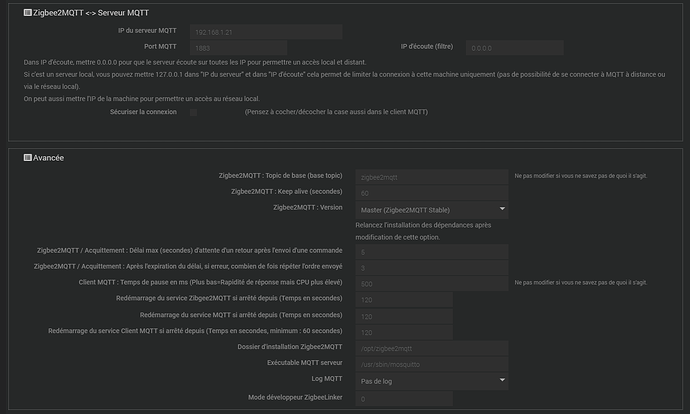This screenshot has height=414, width=690.
Task: Expand the Log MQTT dropdown
Action: point(431,381)
